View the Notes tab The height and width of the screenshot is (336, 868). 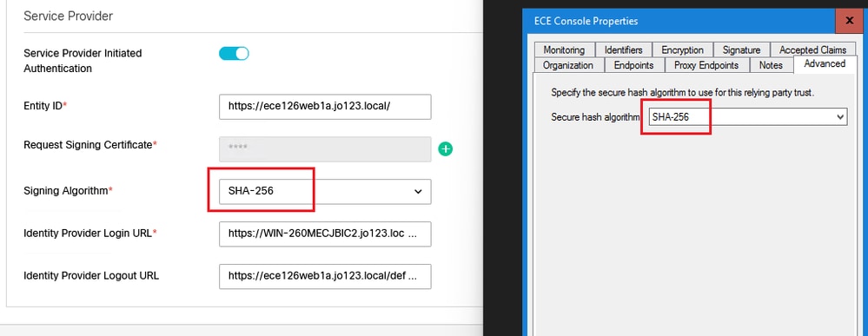[x=771, y=65]
